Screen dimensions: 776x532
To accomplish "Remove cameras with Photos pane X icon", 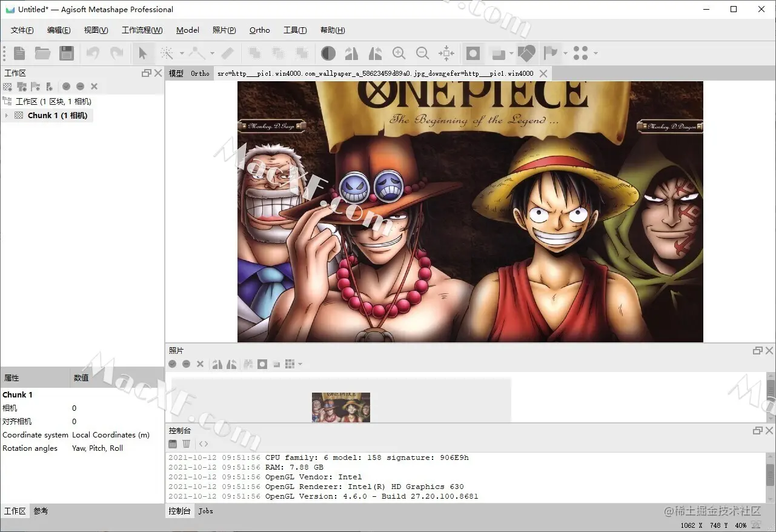I will coord(201,364).
